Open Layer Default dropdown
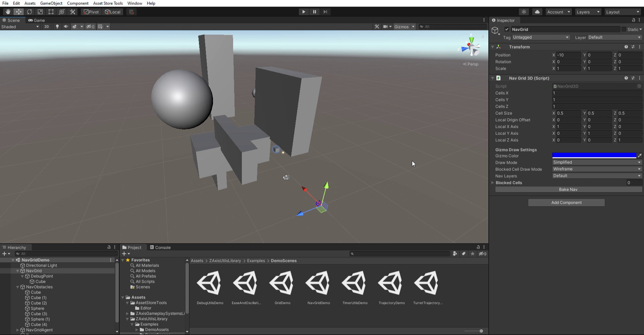Screen dimensions: 644x335 tap(614, 37)
